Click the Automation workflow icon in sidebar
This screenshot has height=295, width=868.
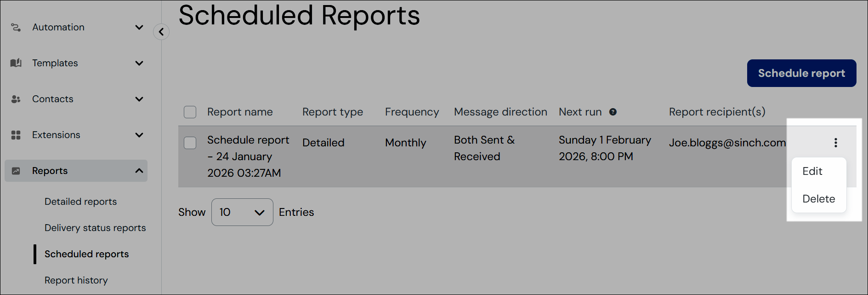coord(16,28)
